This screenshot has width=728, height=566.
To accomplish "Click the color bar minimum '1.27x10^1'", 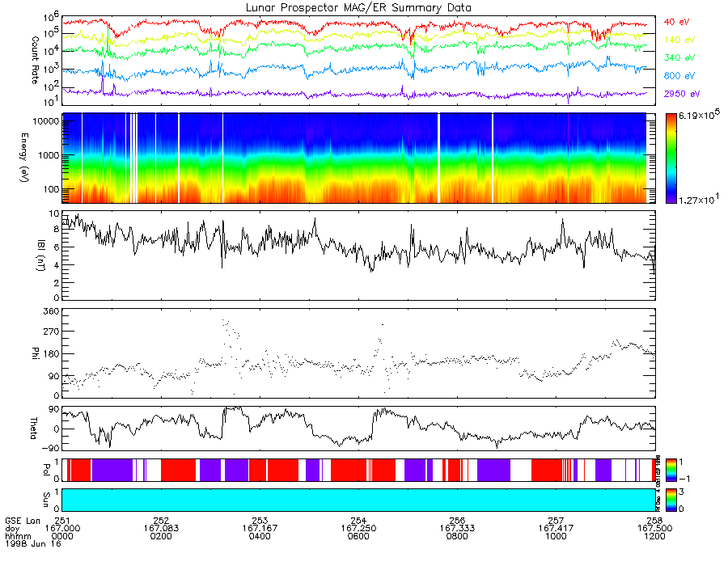I will (x=699, y=200).
